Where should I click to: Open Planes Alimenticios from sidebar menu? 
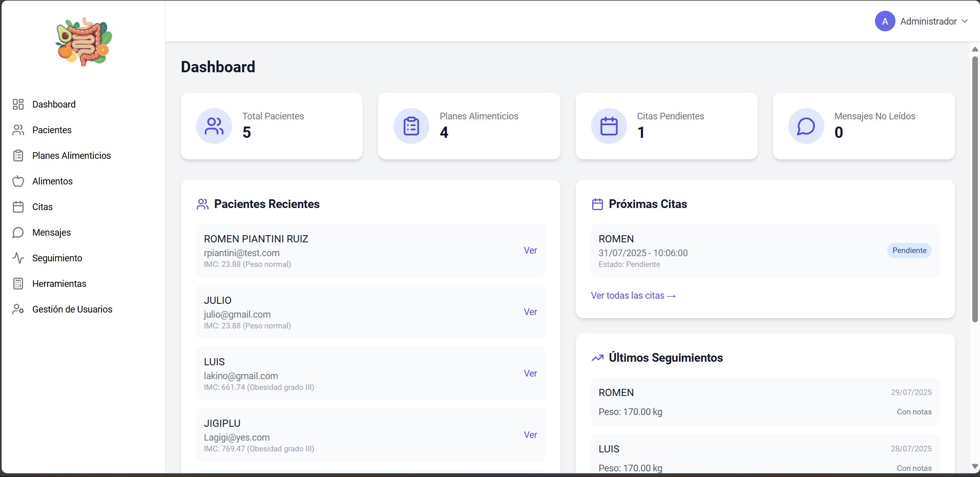coord(71,156)
